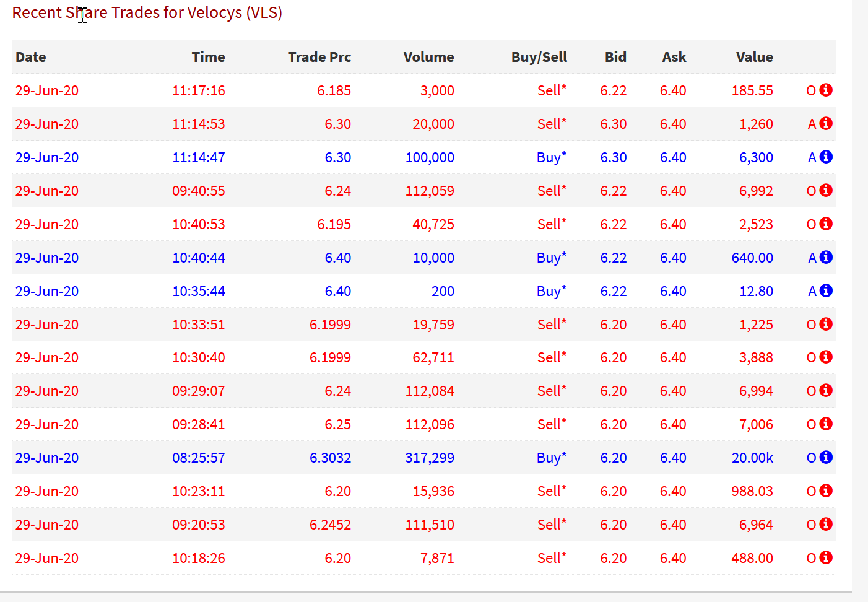Select volume 111,510
This screenshot has width=868, height=602.
click(x=430, y=525)
